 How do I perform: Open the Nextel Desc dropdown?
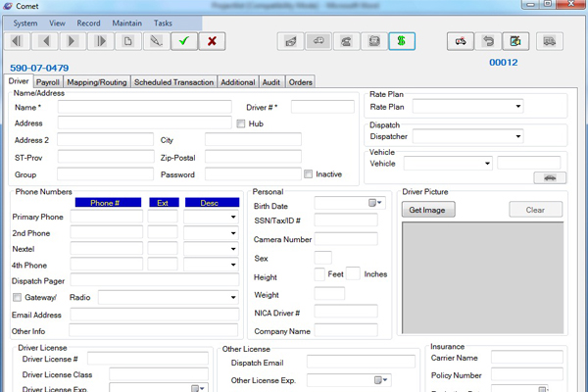[233, 249]
